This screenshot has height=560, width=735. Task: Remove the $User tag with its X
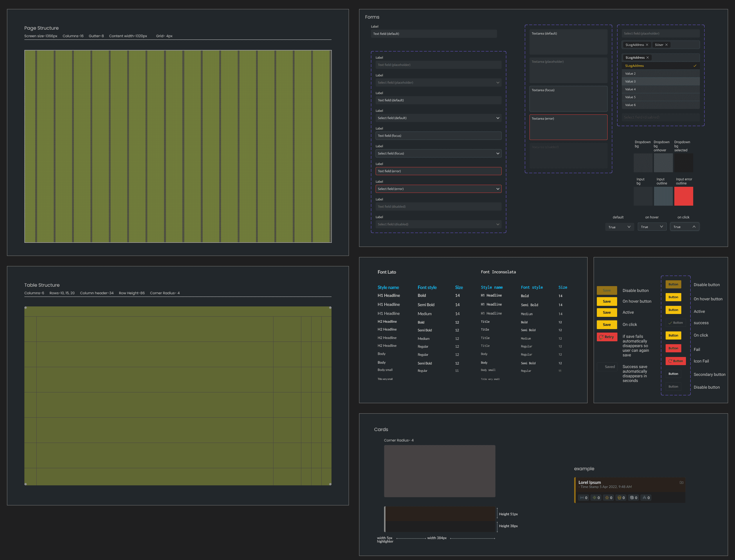pos(666,45)
